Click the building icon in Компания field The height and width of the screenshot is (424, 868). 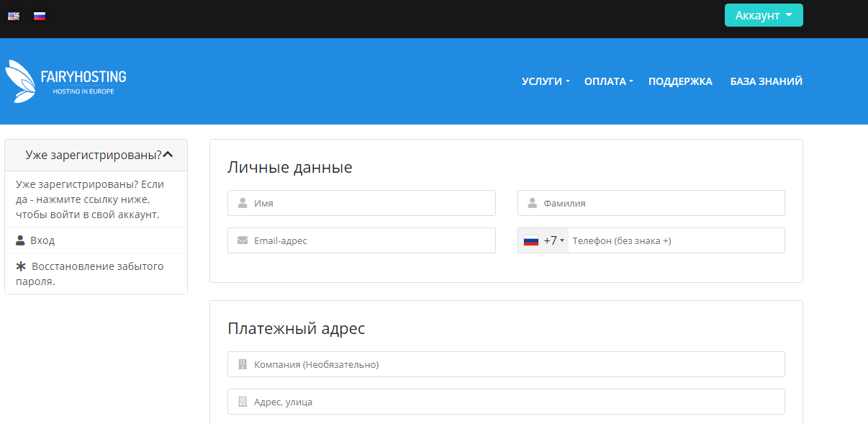click(x=243, y=364)
